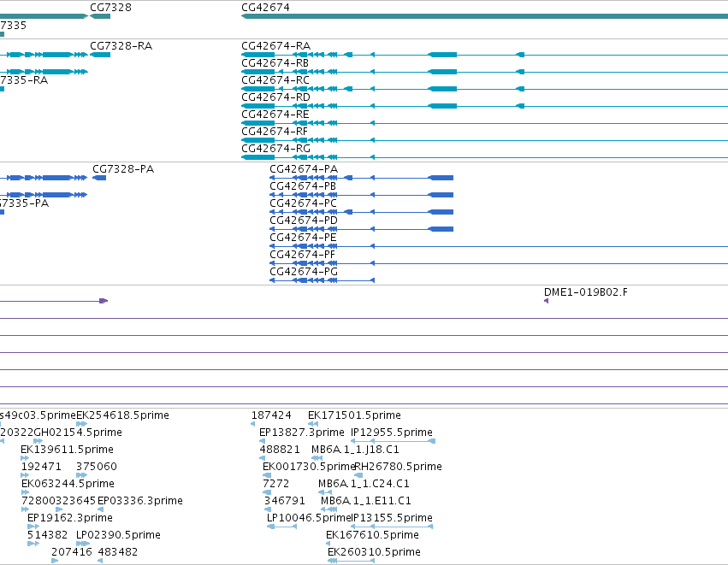Click the CG7328-PA protein label

pyautogui.click(x=123, y=169)
